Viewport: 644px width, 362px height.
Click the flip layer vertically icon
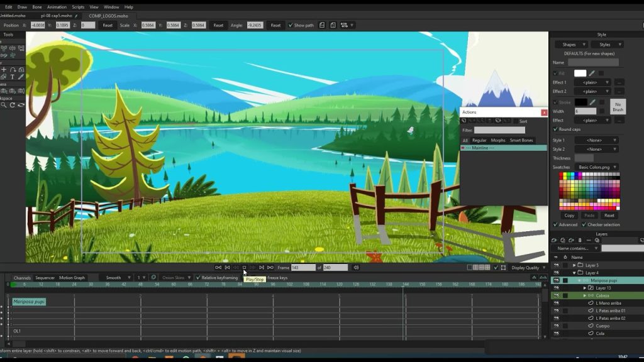333,25
